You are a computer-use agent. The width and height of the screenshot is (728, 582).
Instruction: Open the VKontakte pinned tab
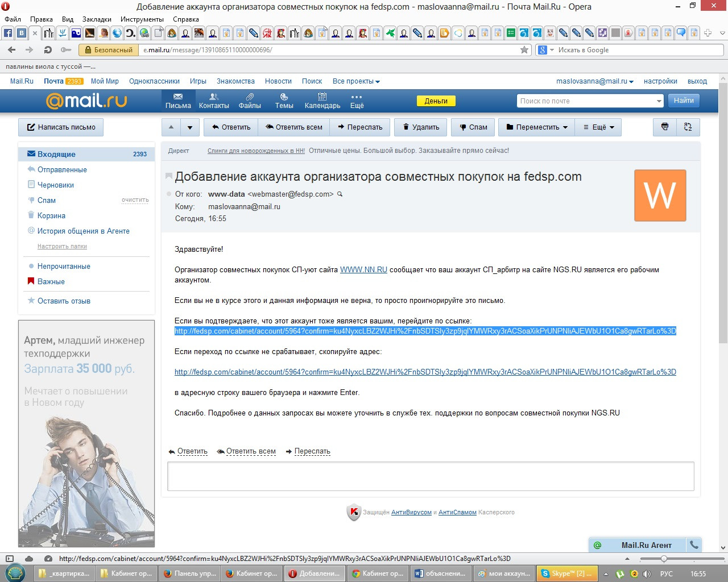point(22,33)
